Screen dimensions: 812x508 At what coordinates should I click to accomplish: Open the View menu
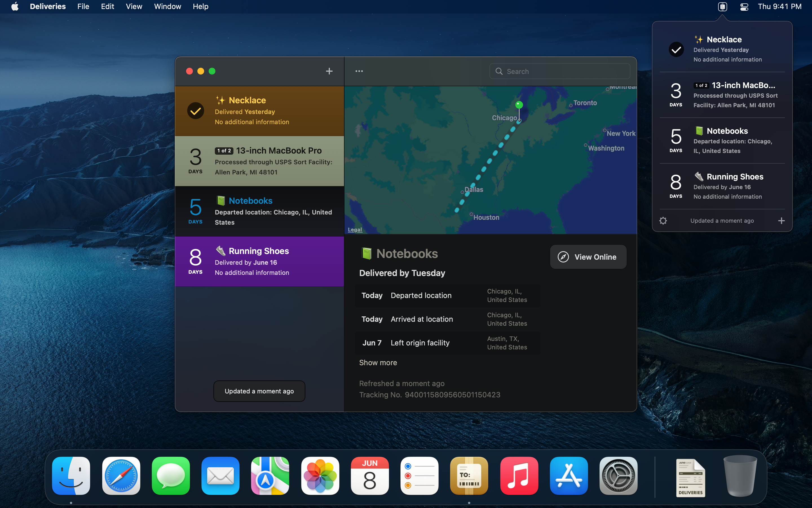click(x=134, y=6)
